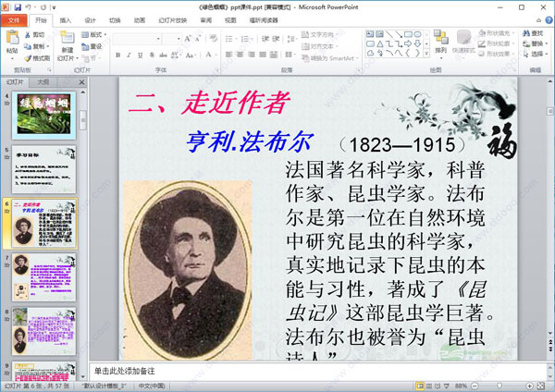Click the strikethrough abc icon
Image resolution: width=555 pixels, height=392 pixels.
point(163,55)
